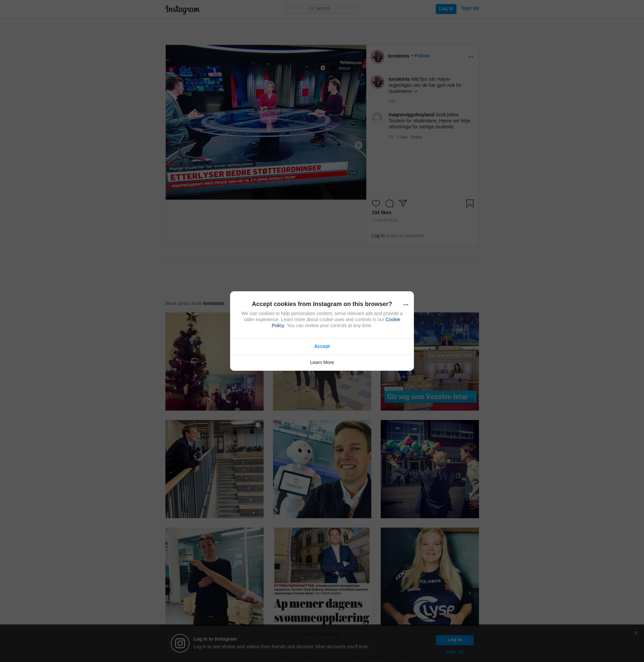Like the post with heart icon
Viewport: 644px width, 662px height.
[x=376, y=203]
